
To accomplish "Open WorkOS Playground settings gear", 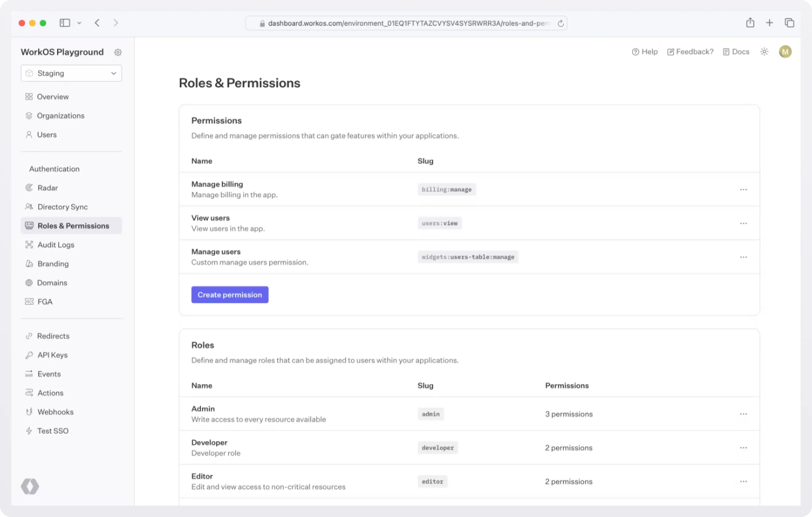I will point(118,52).
